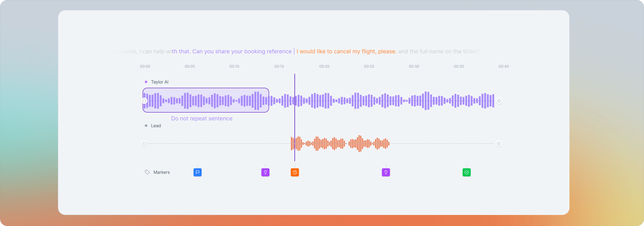Click the blue flag marker
The width and height of the screenshot is (644, 226).
[198, 172]
